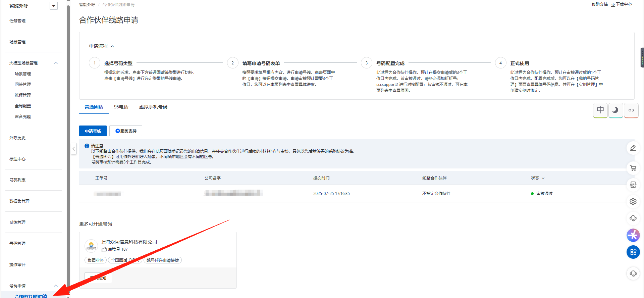This screenshot has height=298, width=644.
Task: Open 数据集管理 in the sidebar
Action: click(19, 201)
